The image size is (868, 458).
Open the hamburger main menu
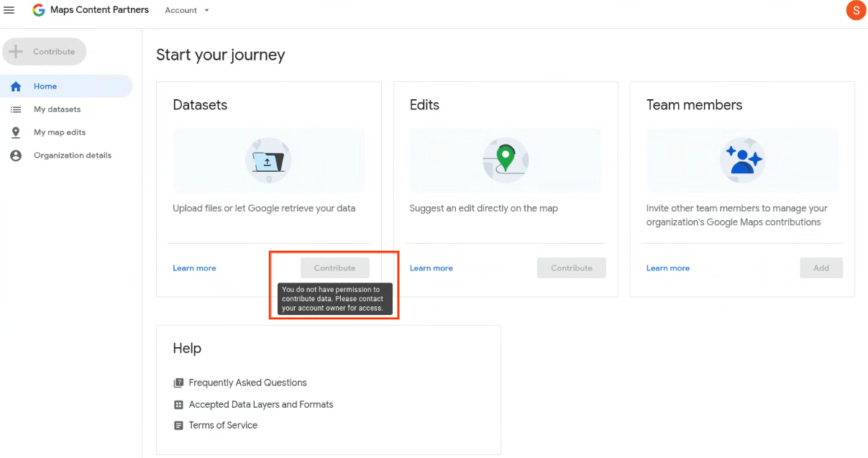[9, 10]
